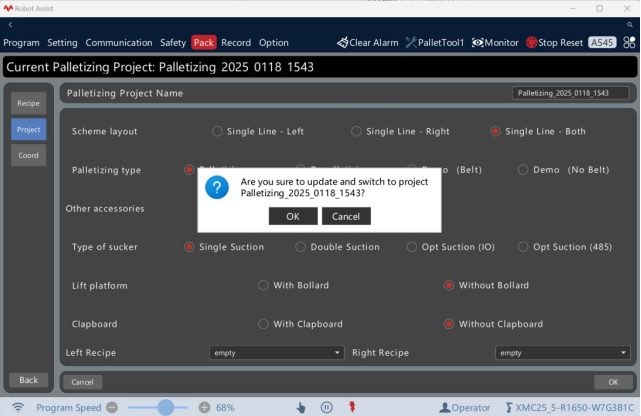Click the Program Speed slider handle
This screenshot has height=416, width=641.
click(166, 407)
